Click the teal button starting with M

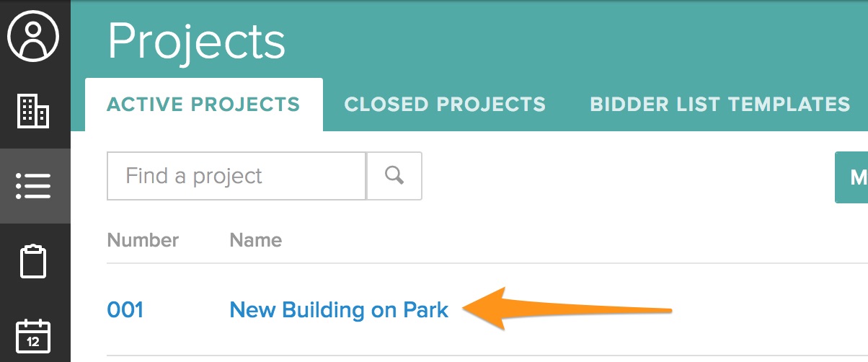(x=852, y=177)
